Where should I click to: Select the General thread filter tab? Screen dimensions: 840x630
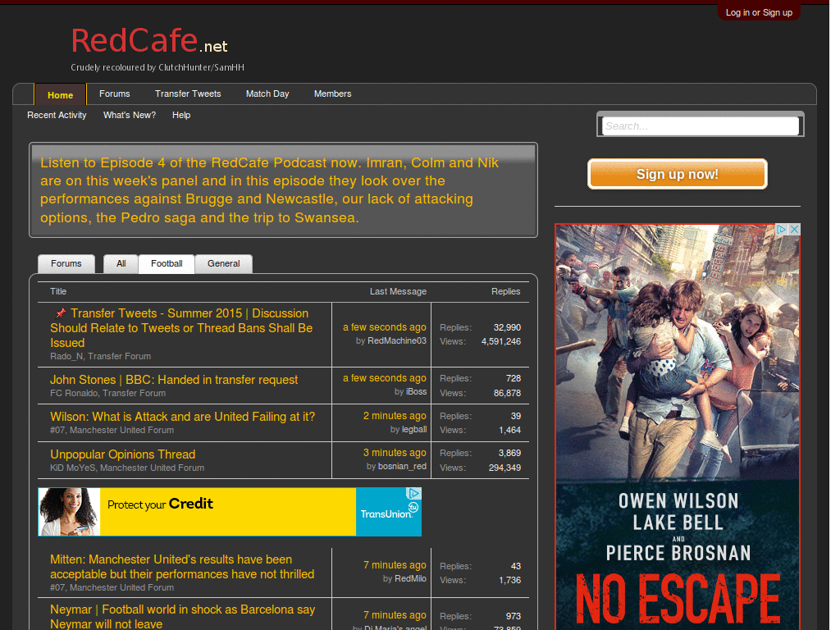224,263
